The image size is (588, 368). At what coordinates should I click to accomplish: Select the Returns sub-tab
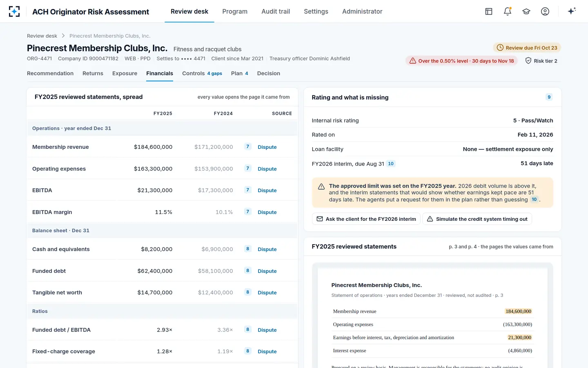[x=93, y=74]
